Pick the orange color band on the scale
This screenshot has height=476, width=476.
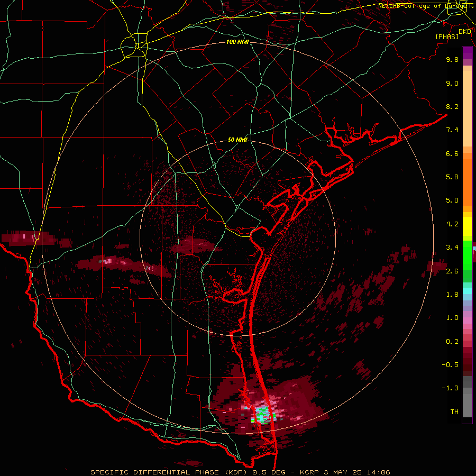pyautogui.click(x=467, y=182)
